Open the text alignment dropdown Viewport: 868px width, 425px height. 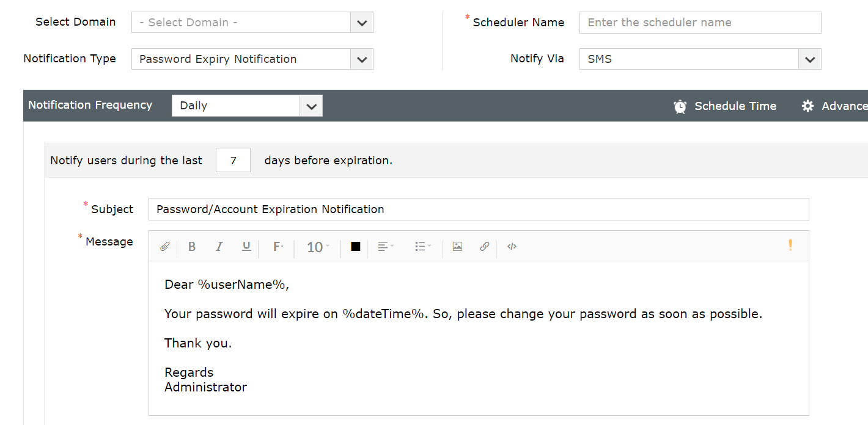click(x=385, y=247)
